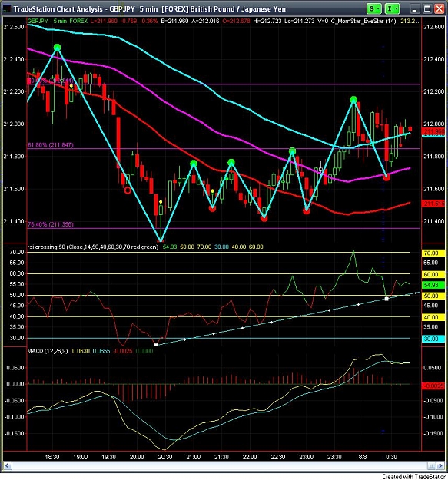Click the left scroll arrow under the chart

click(x=8, y=466)
